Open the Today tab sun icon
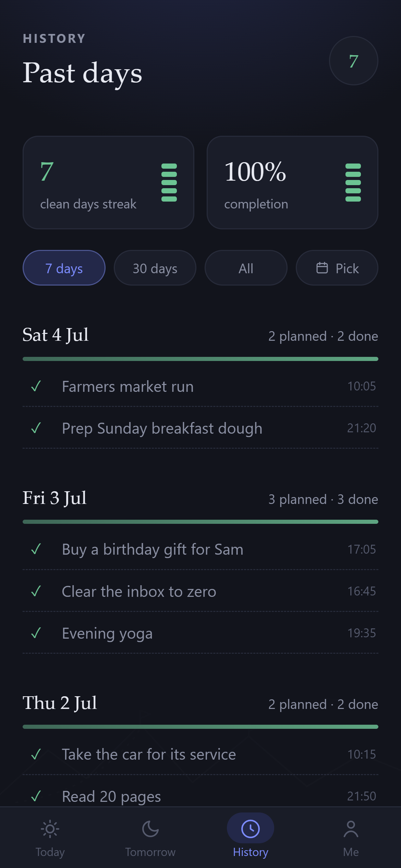Viewport: 401px width, 868px height. pos(50,829)
